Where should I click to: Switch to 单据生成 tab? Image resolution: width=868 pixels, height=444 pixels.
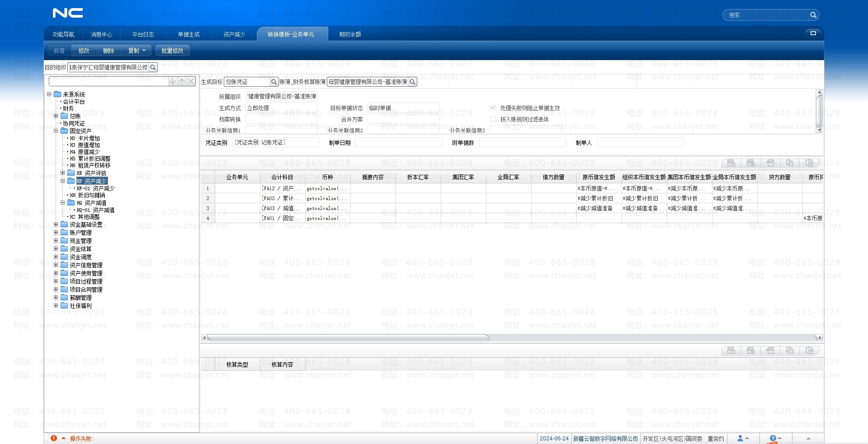(x=189, y=34)
